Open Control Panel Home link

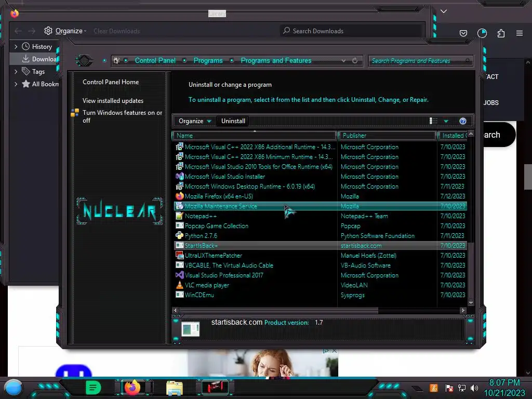[x=111, y=82]
